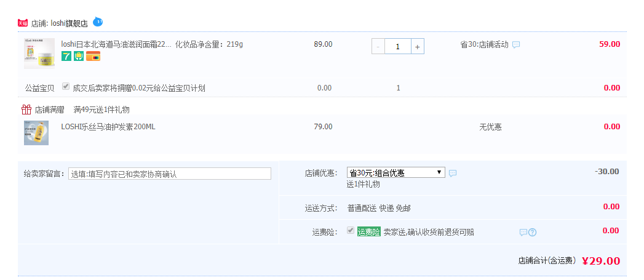Click the Tmall logo icon beside the store name
This screenshot has height=280, width=644.
[23, 23]
